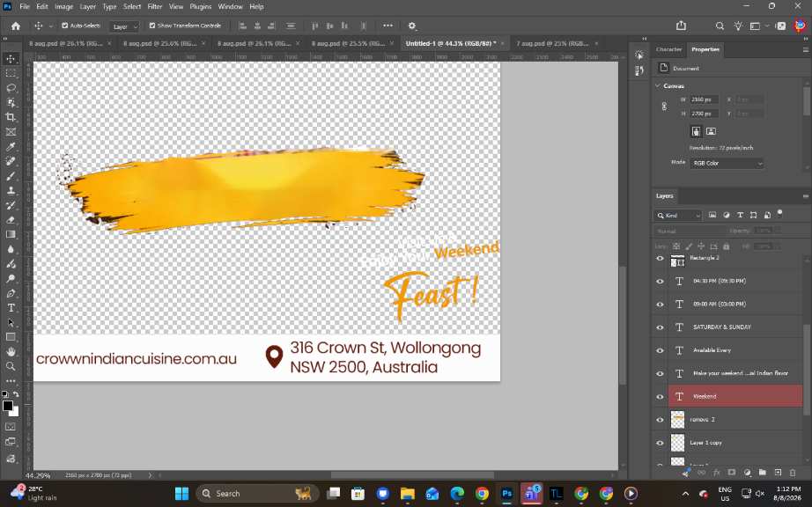Select the Hand tool

pos(11,352)
